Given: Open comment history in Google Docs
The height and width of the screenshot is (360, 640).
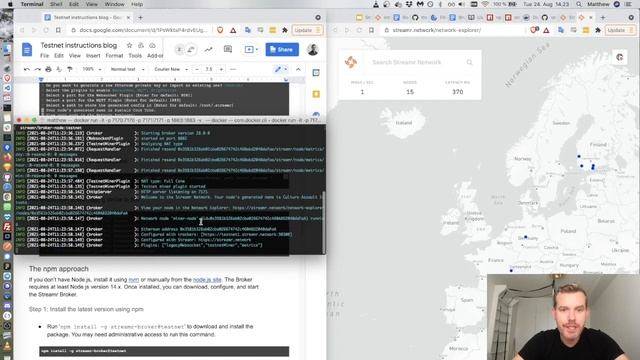Looking at the screenshot, I should 228,49.
